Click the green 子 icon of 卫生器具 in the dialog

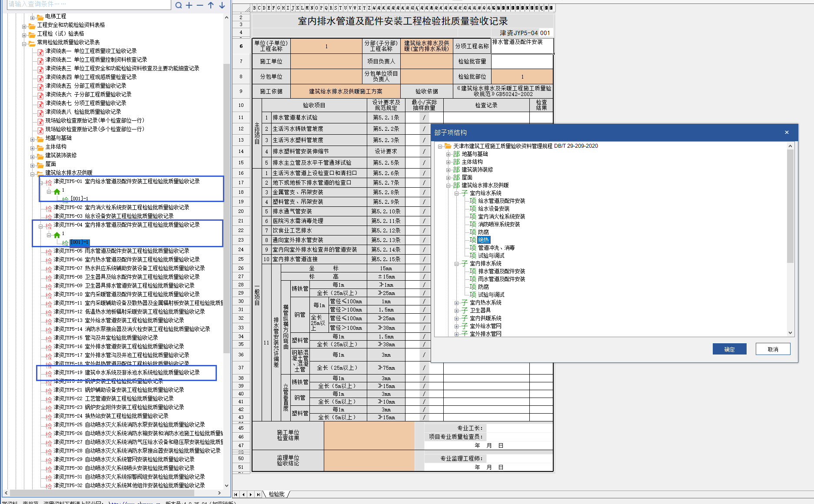click(x=465, y=310)
